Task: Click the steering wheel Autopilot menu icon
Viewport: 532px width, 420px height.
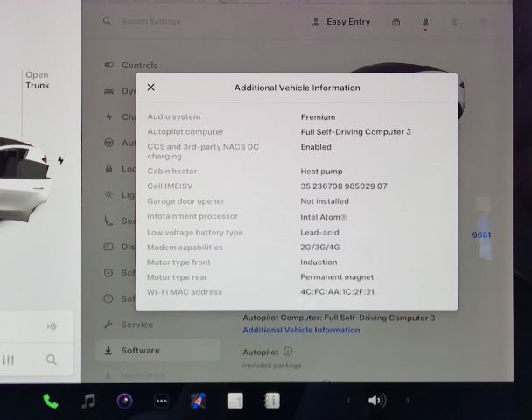Action: [x=108, y=143]
